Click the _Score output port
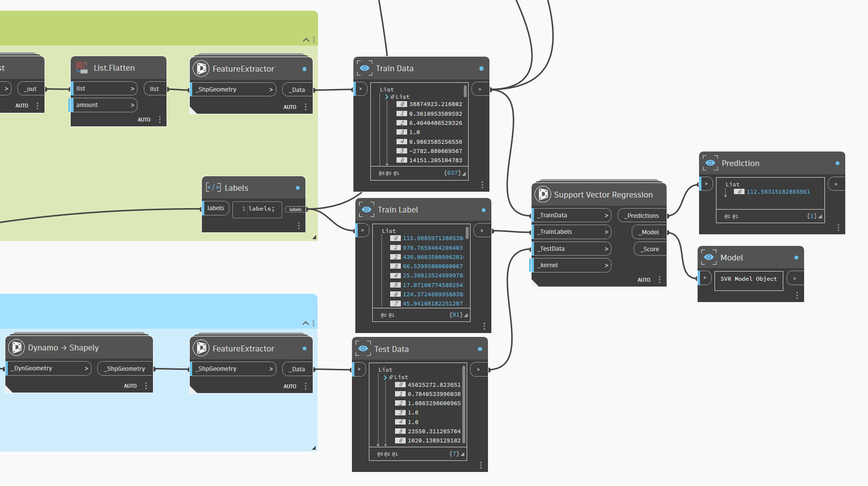 [x=651, y=249]
